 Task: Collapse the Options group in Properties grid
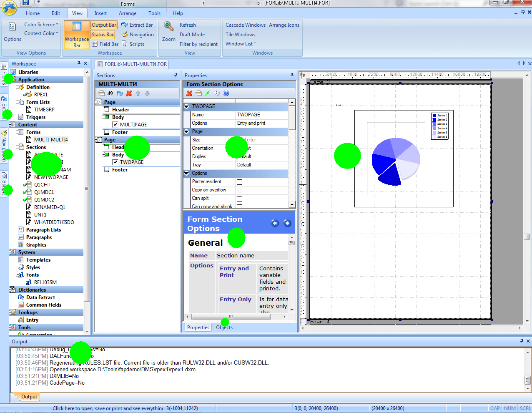(187, 173)
